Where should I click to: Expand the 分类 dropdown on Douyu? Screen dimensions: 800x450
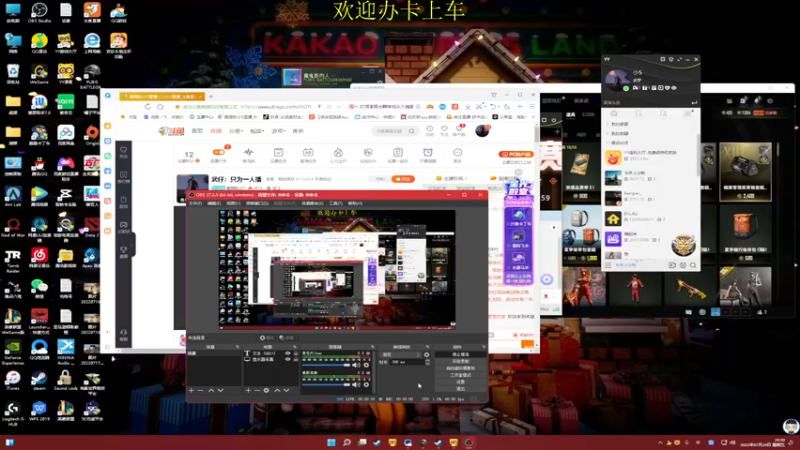point(236,131)
